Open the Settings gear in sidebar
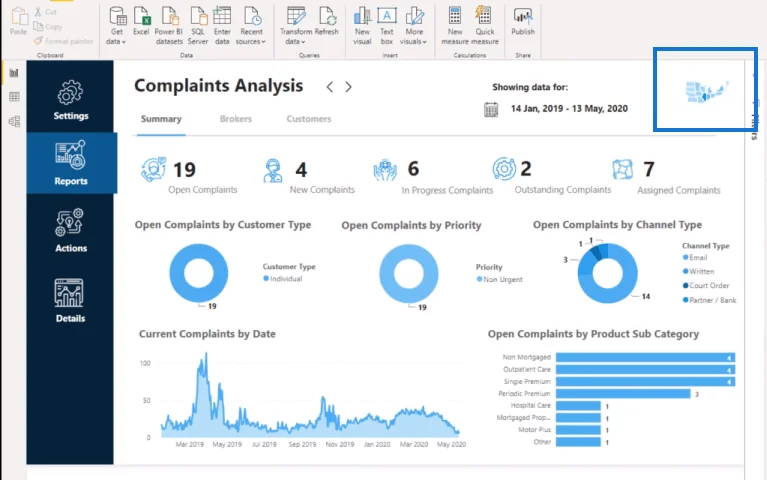The width and height of the screenshot is (767, 480). point(70,92)
